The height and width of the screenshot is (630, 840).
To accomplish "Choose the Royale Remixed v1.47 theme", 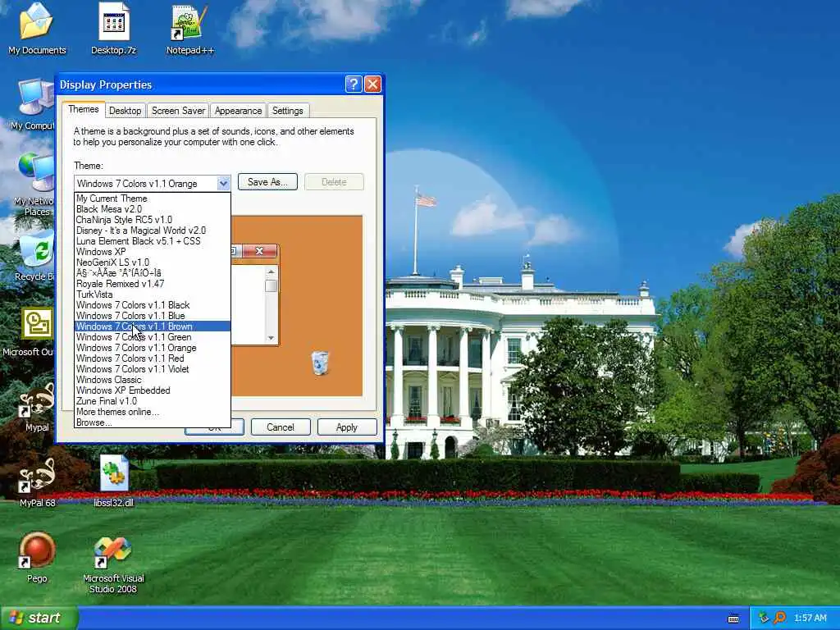I will pos(152,284).
